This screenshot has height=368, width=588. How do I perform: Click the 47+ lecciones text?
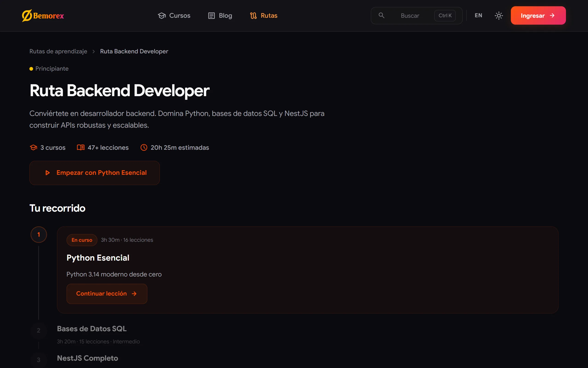(108, 147)
